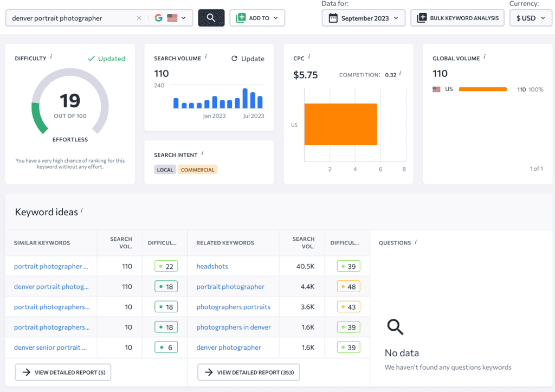
Task: Click the Difficulty info icon
Action: click(x=51, y=56)
